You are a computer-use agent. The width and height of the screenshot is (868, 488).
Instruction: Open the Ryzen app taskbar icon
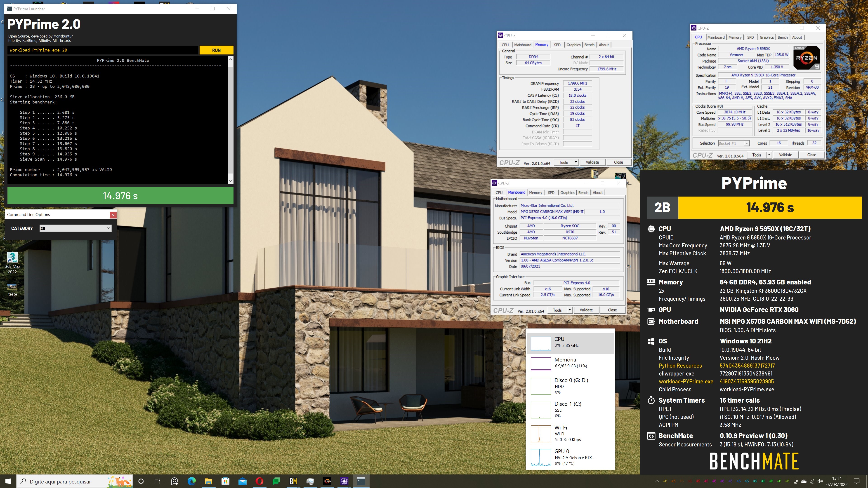pos(327,481)
